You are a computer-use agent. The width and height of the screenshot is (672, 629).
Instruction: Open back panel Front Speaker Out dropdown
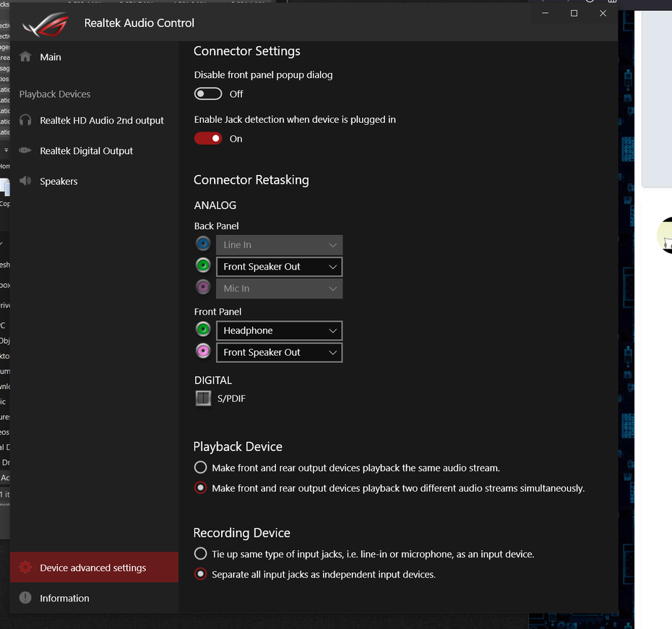click(x=280, y=267)
